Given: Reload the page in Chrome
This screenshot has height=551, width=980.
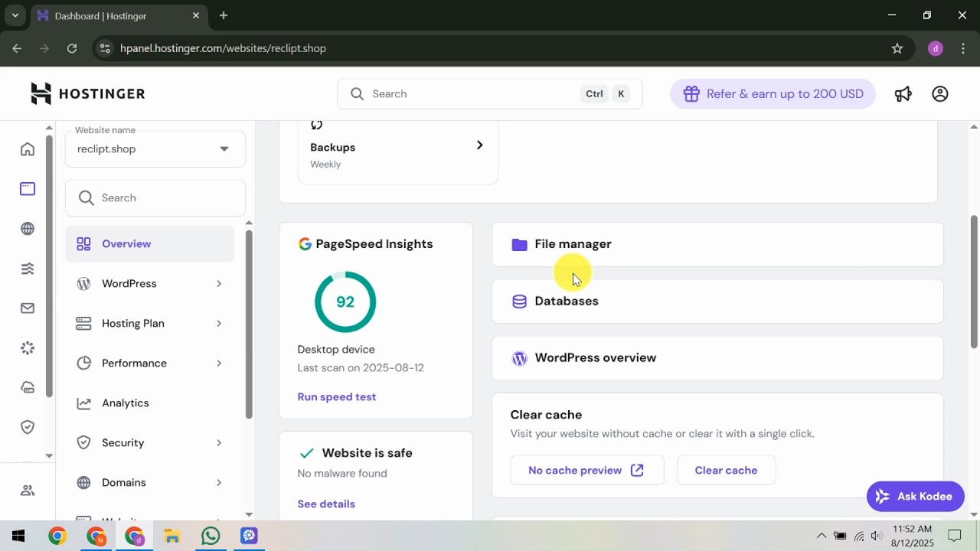Looking at the screenshot, I should coord(72,48).
